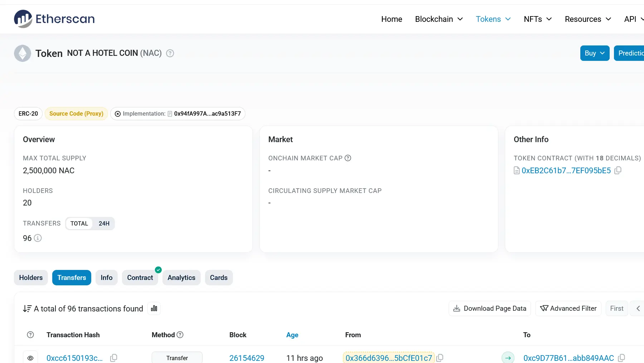Go to Home page
Screen dimensions: 644x363
tap(392, 19)
